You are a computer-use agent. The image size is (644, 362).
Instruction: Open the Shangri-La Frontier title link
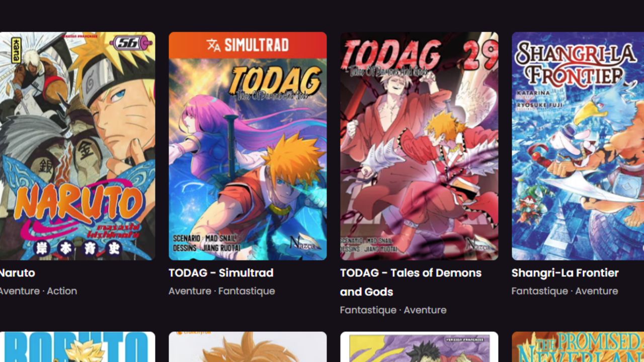[x=565, y=273]
